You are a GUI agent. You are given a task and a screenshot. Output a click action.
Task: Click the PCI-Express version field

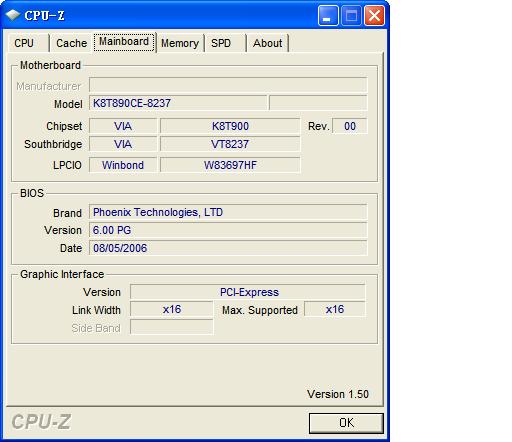tap(248, 292)
